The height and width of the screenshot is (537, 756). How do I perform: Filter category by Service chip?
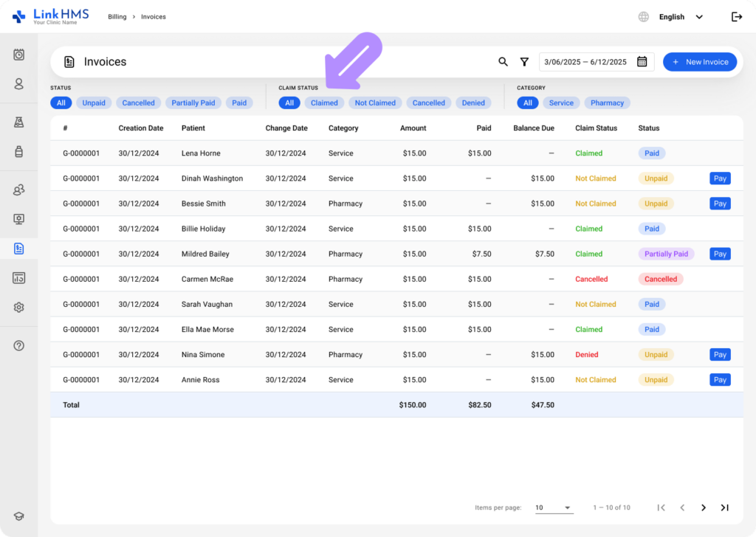pos(561,103)
